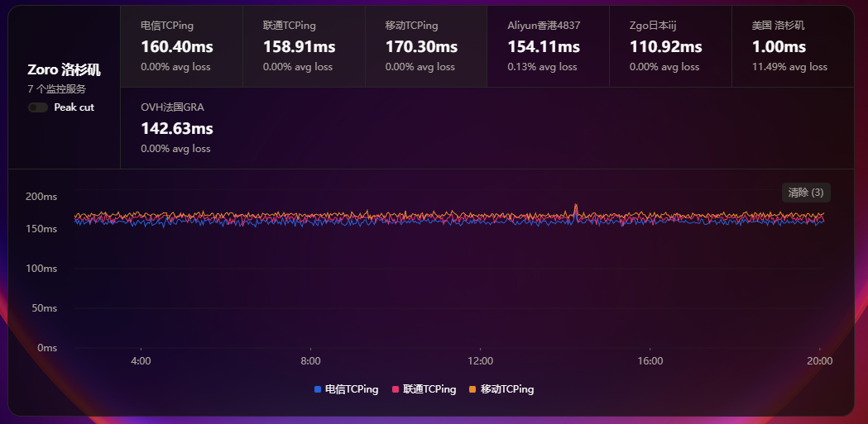
Task: Click the 清除 (3) clear button
Action: (805, 193)
